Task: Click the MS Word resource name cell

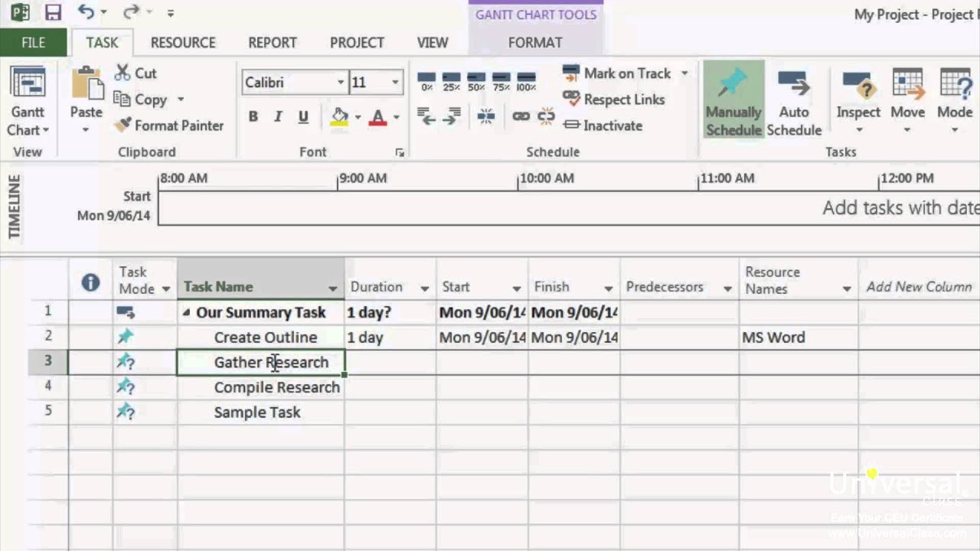Action: click(x=799, y=337)
